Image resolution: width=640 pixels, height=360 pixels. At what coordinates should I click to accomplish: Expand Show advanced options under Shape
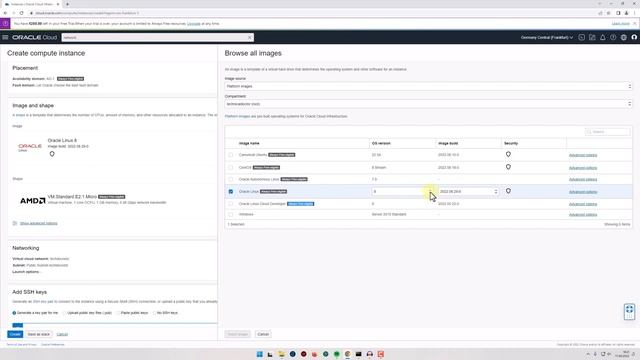(x=39, y=223)
